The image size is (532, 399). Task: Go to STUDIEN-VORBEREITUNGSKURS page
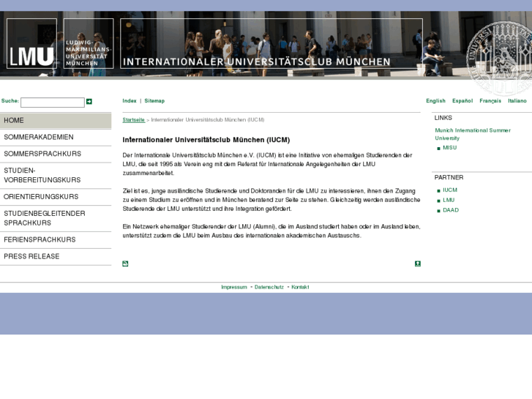(x=56, y=175)
